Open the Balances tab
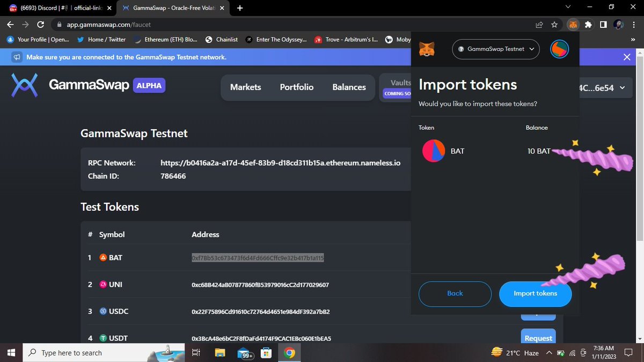 (349, 87)
